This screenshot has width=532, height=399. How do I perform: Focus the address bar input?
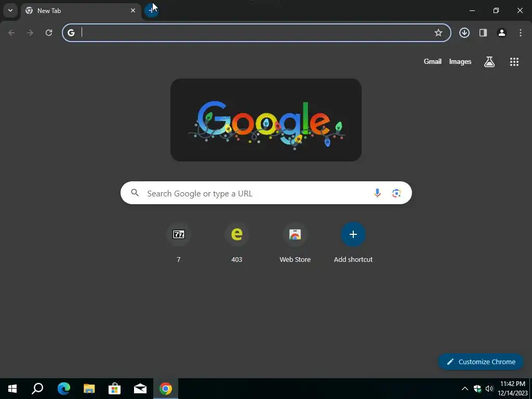pos(256,33)
